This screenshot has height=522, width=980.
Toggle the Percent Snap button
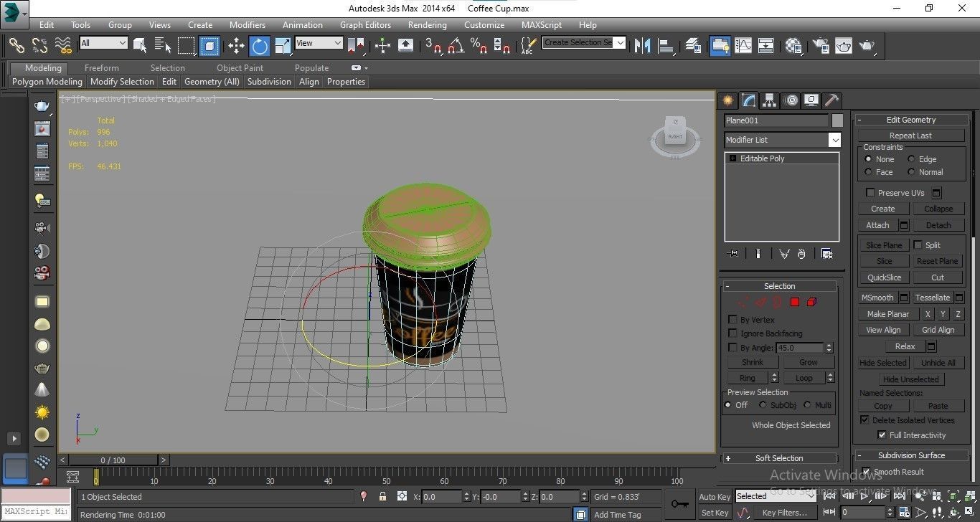[479, 46]
